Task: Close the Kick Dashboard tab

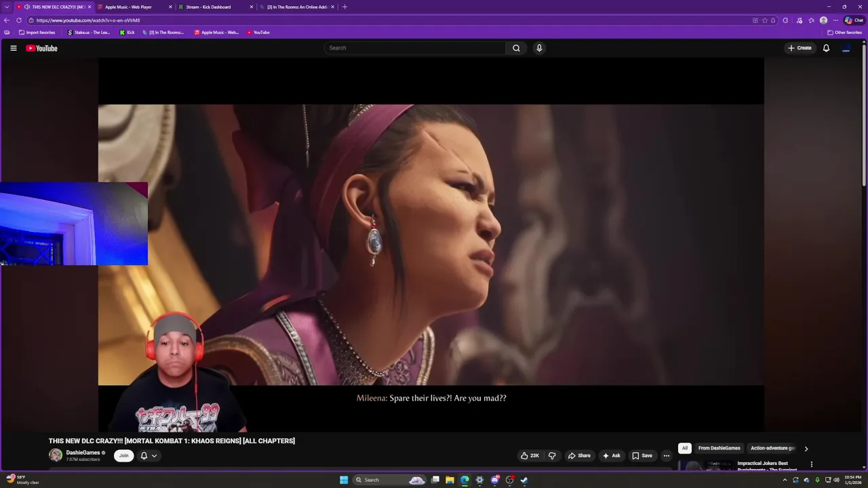Action: pyautogui.click(x=251, y=7)
